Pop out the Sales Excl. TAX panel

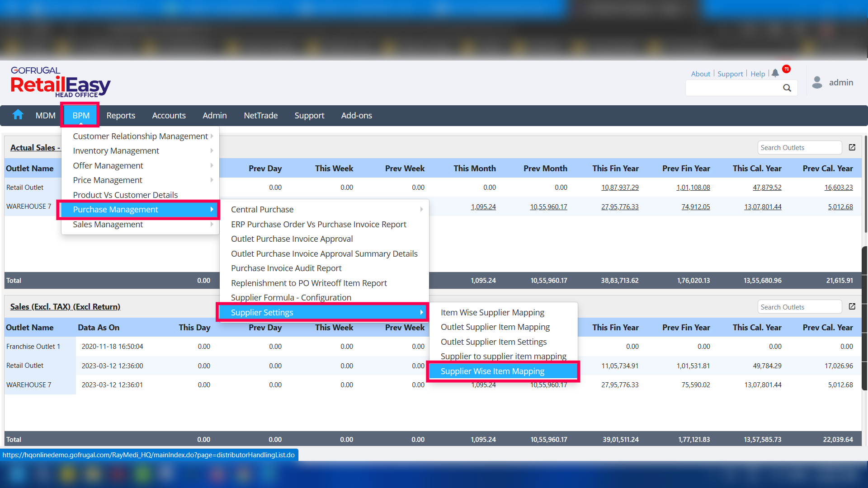[852, 306]
